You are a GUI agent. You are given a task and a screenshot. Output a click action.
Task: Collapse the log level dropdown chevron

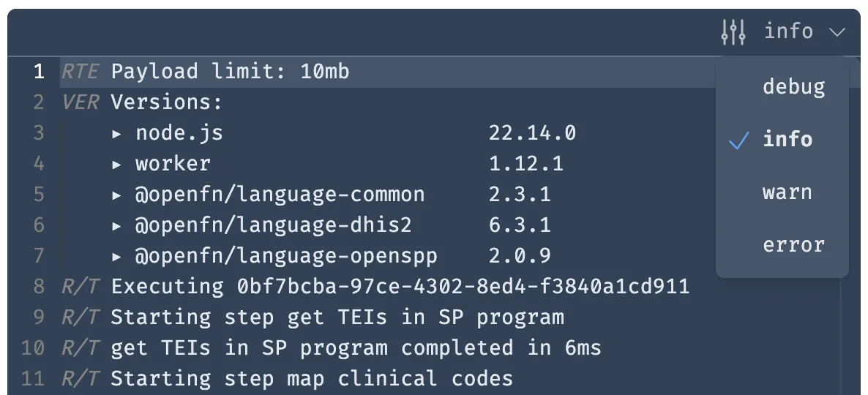click(x=837, y=32)
